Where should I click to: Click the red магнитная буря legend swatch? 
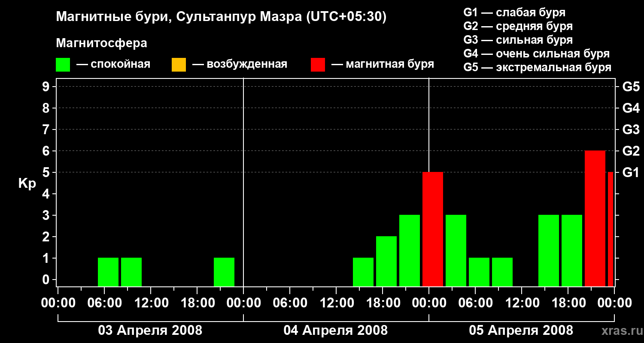[318, 65]
